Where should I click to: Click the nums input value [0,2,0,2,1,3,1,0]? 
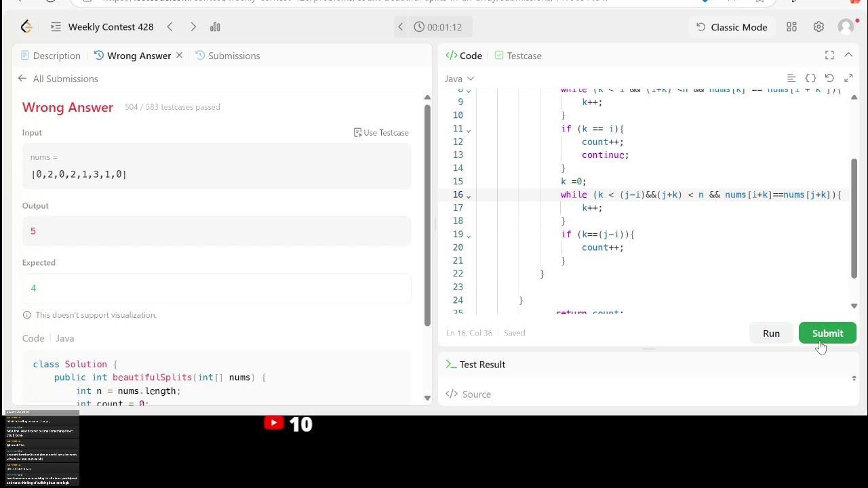click(79, 174)
